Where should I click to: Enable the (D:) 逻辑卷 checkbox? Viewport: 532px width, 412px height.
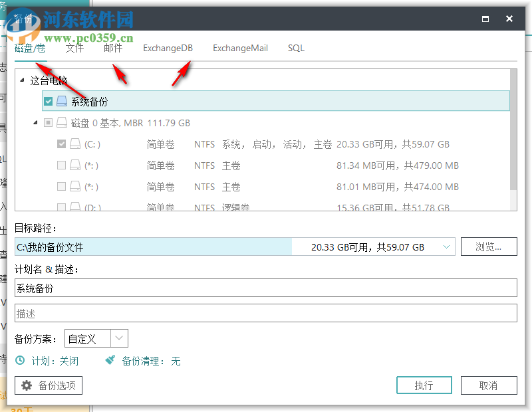61,207
